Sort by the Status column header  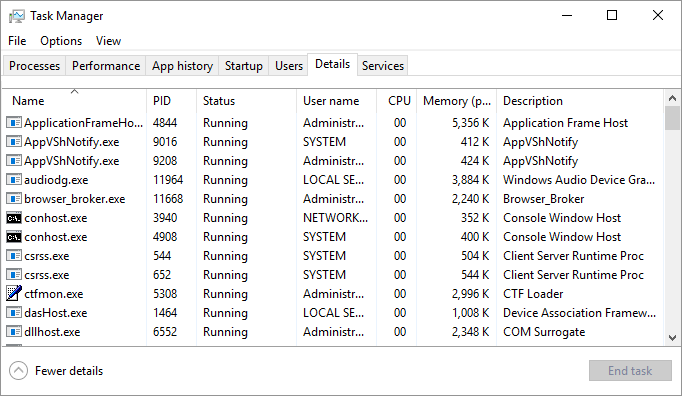[x=246, y=101]
